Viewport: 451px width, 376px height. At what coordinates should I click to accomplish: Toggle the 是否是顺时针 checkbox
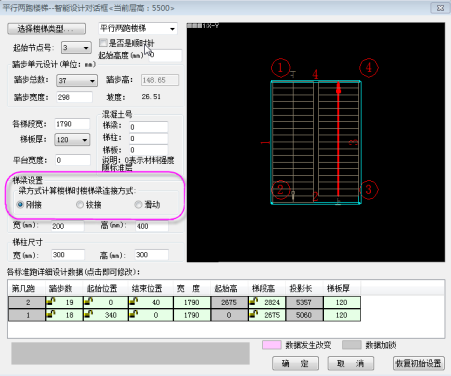103,43
